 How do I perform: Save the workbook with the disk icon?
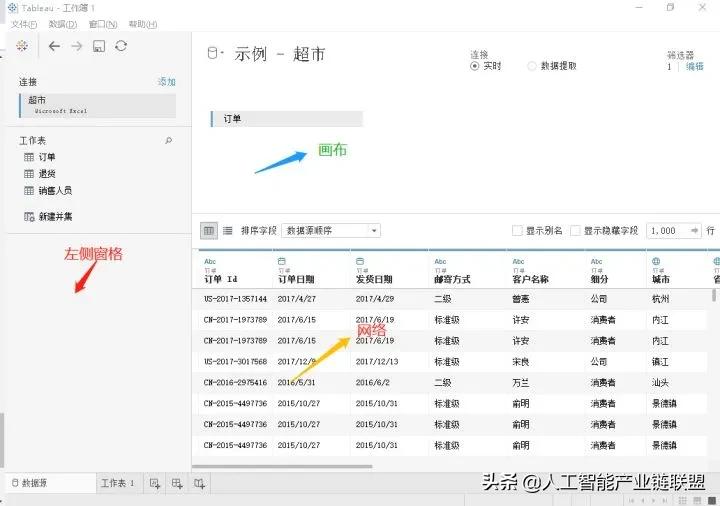tap(99, 46)
